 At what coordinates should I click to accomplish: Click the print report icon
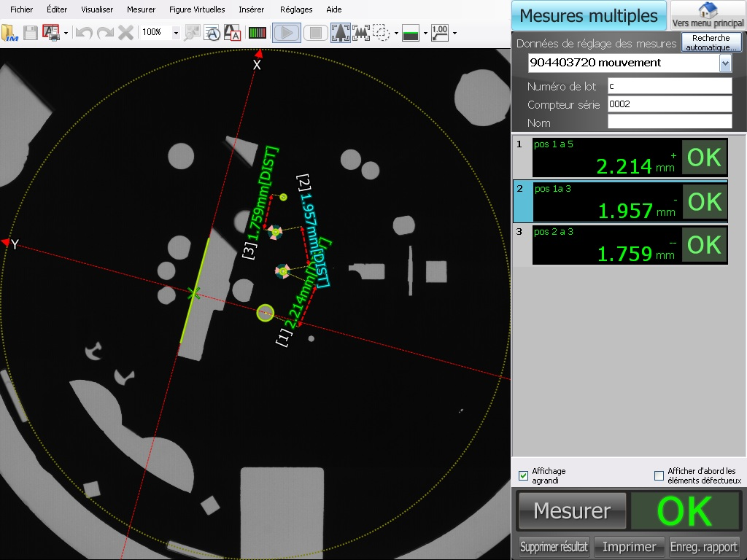point(51,33)
